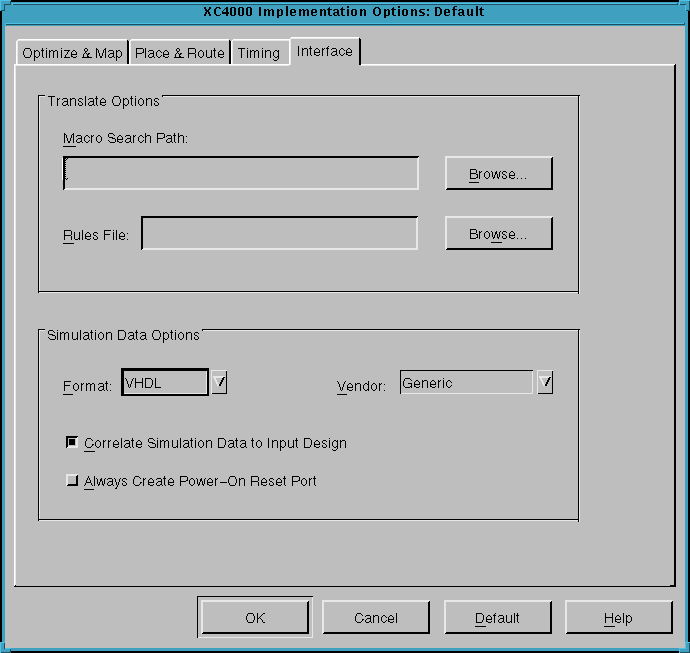Restore settings with the Default button
The image size is (690, 653).
tap(497, 617)
